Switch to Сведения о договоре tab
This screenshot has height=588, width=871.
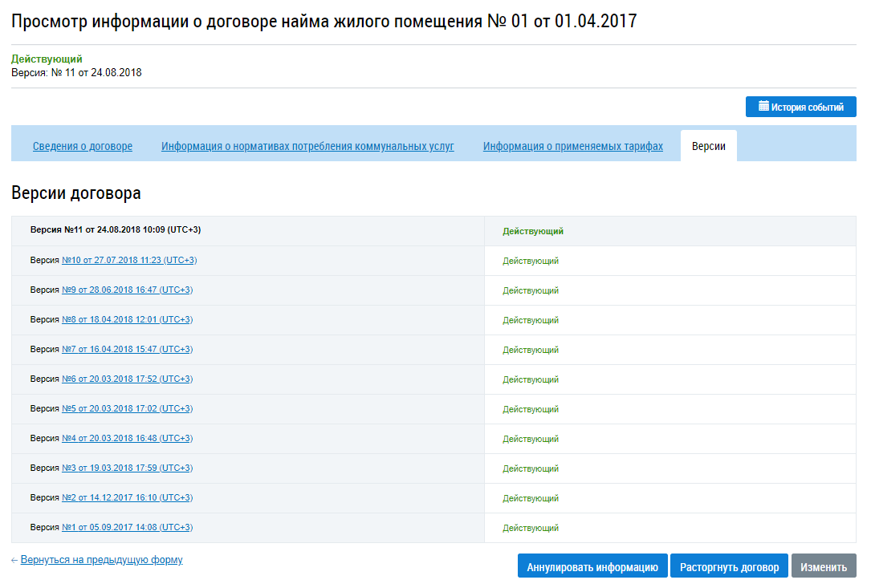82,146
